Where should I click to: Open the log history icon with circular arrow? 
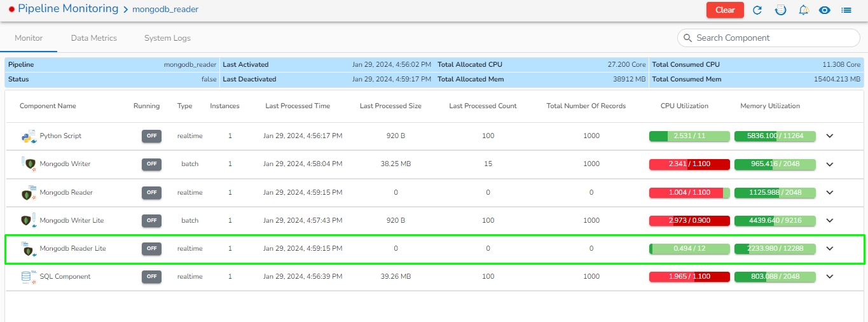point(780,10)
